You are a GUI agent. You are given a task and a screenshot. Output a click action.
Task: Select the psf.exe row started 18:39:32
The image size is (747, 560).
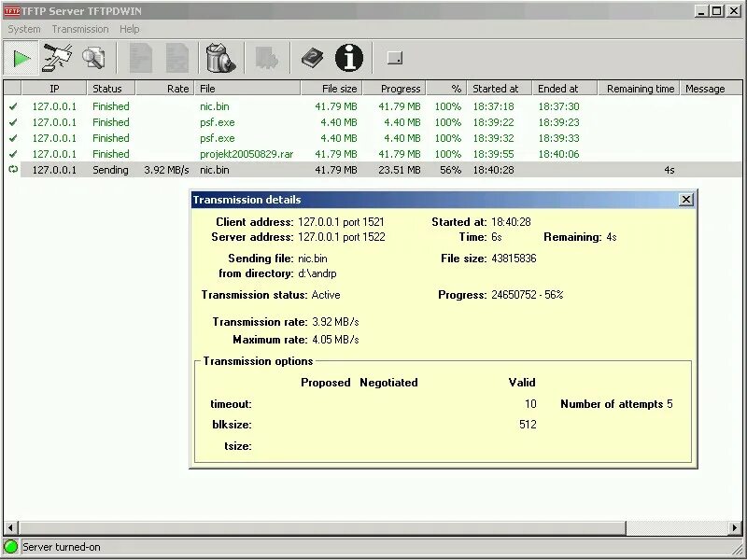373,138
